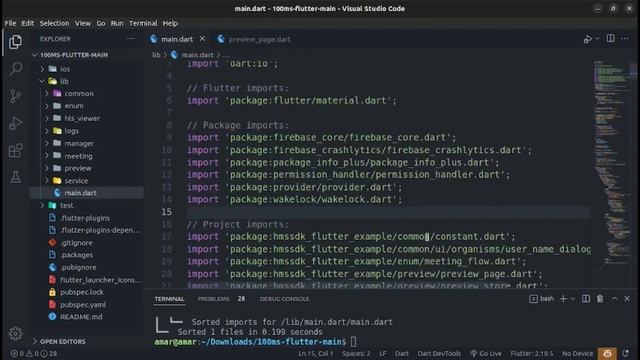This screenshot has width=640, height=360.
Task: Expand the ios folder
Action: click(65, 69)
